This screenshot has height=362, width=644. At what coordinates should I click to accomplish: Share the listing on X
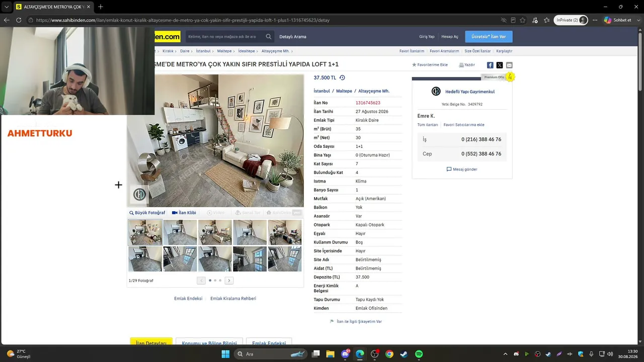click(500, 65)
